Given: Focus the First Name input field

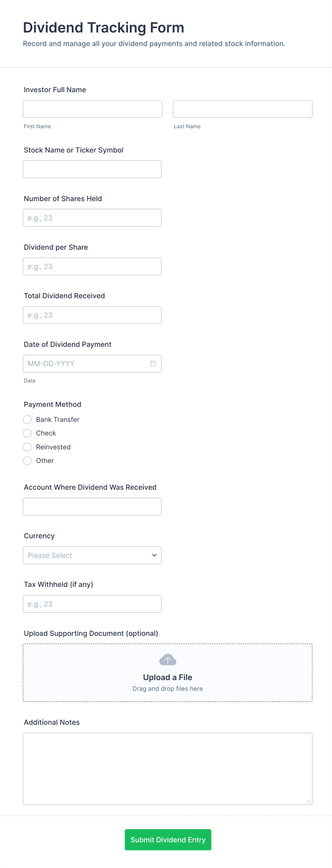Looking at the screenshot, I should point(92,109).
